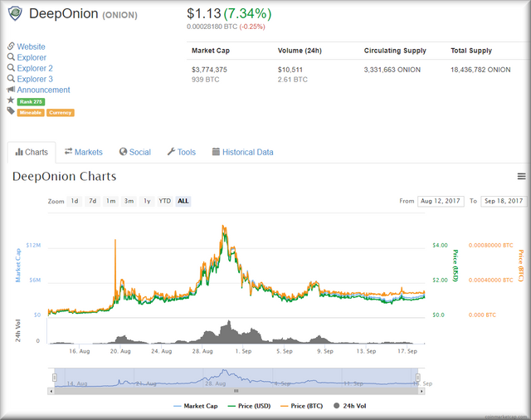Click the 939 BTC market cap text
Viewport: 531px width, 420px height.
coord(205,80)
